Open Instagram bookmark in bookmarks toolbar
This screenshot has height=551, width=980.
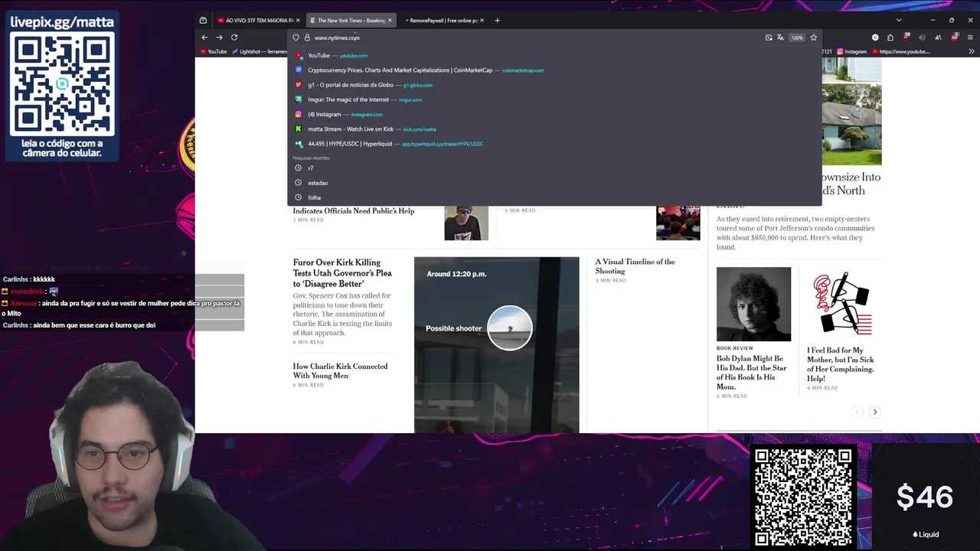(x=852, y=52)
